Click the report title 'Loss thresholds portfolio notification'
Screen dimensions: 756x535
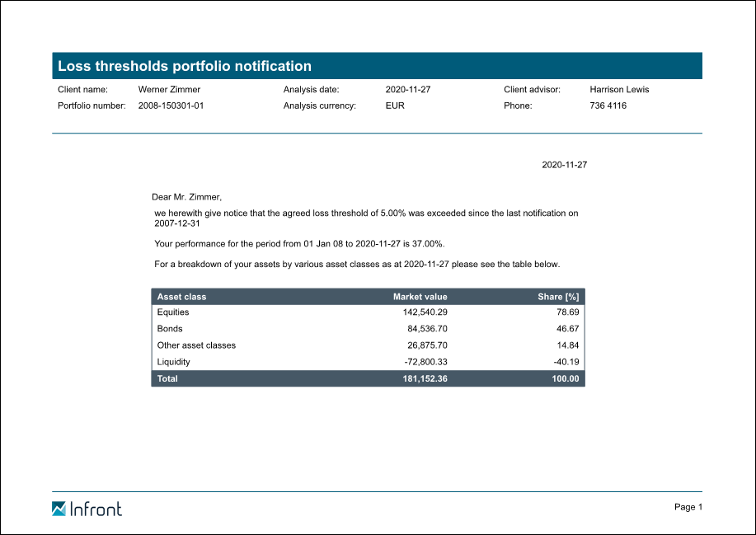tap(185, 66)
